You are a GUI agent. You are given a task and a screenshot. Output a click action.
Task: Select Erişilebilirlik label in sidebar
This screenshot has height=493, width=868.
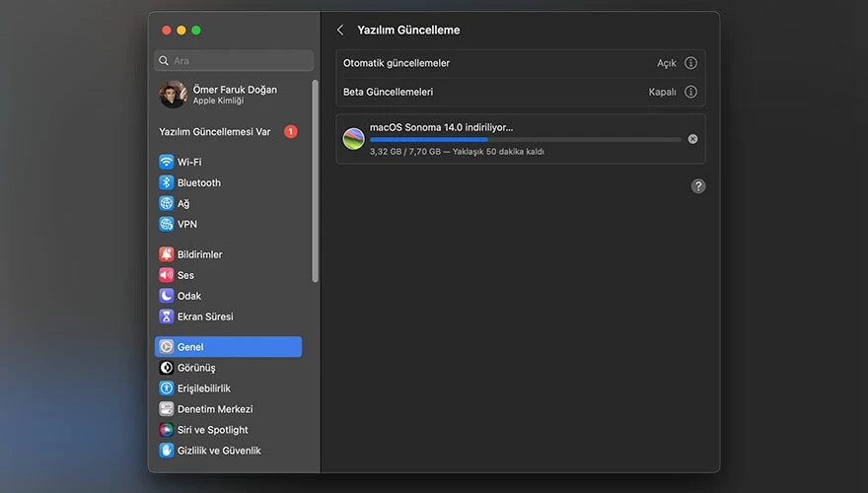click(x=204, y=388)
